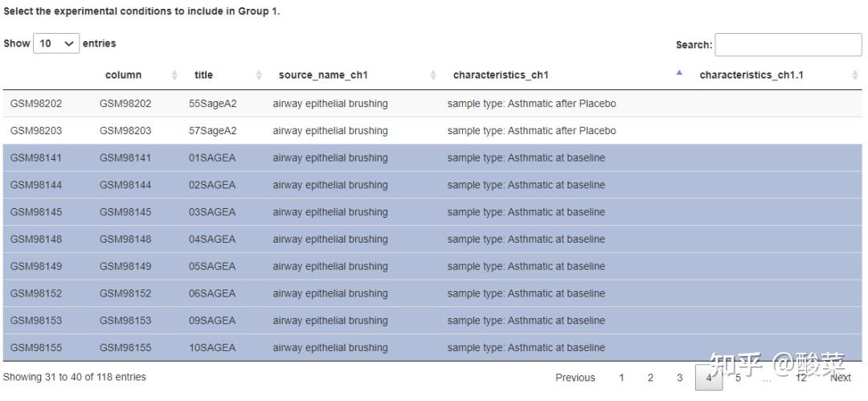The image size is (868, 401).
Task: Jump to page 3
Action: tap(679, 378)
